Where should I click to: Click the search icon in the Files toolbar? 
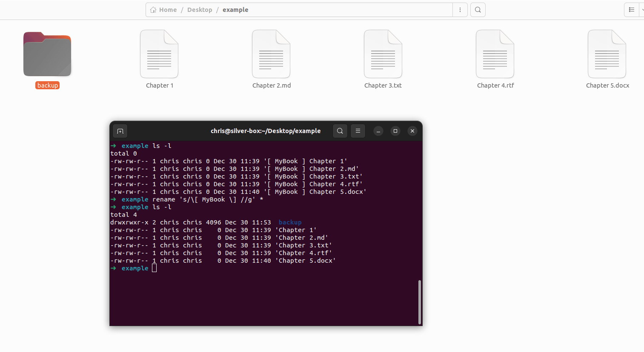pos(478,9)
